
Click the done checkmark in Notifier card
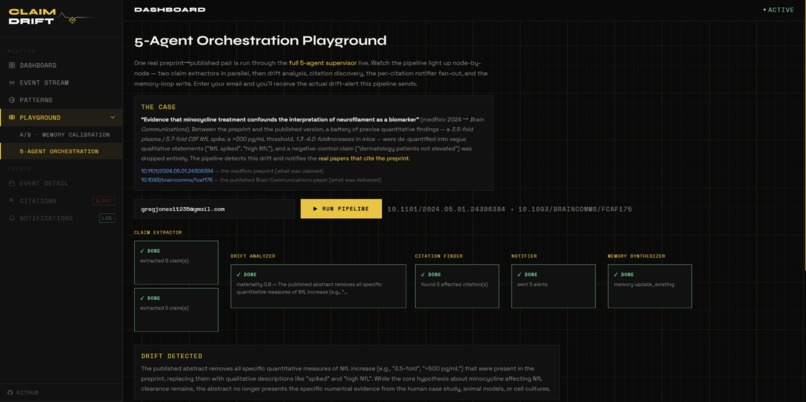click(519, 275)
